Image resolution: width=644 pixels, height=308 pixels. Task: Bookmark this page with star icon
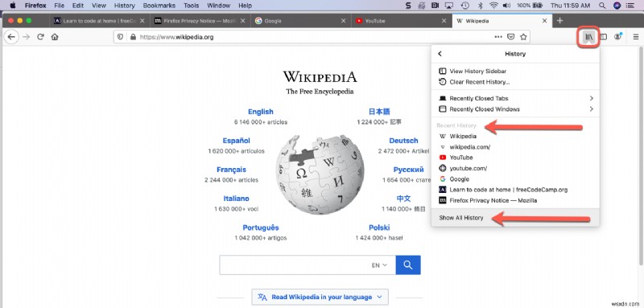click(523, 37)
